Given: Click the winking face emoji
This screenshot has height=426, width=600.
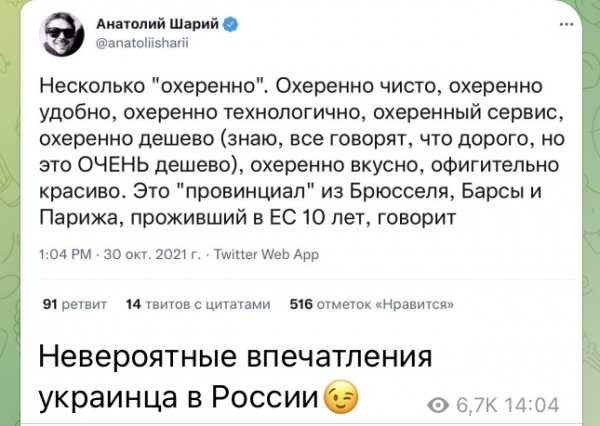Looking at the screenshot, I should 340,399.
